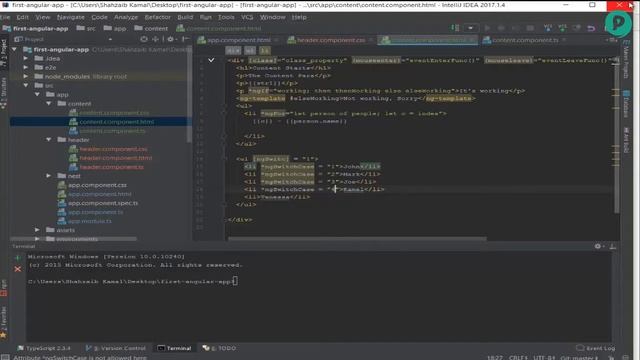Open the View menu
The image size is (640, 360).
click(x=42, y=17)
